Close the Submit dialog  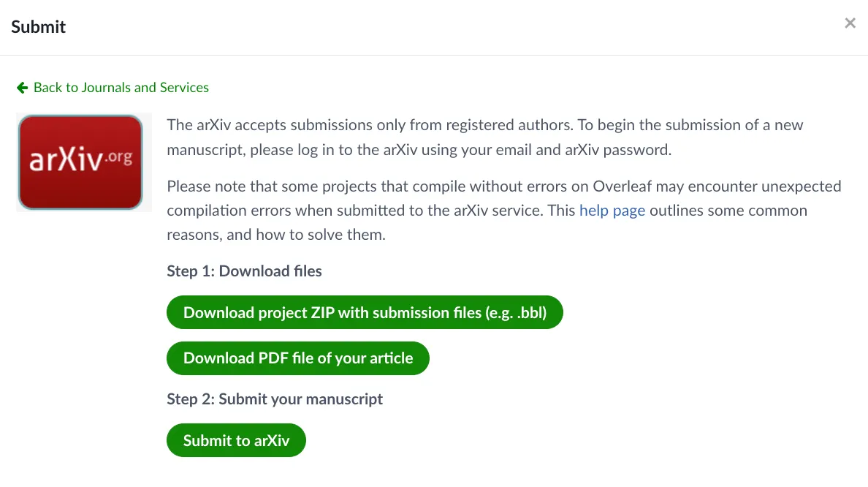point(850,23)
